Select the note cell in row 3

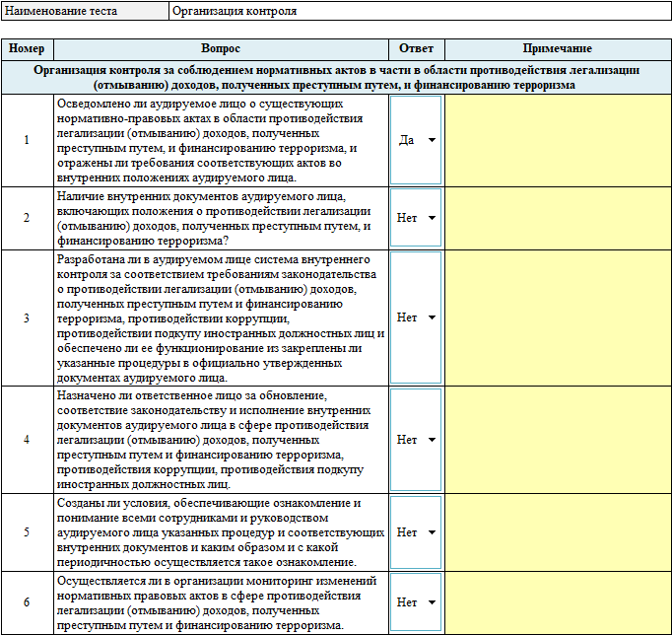(x=558, y=317)
